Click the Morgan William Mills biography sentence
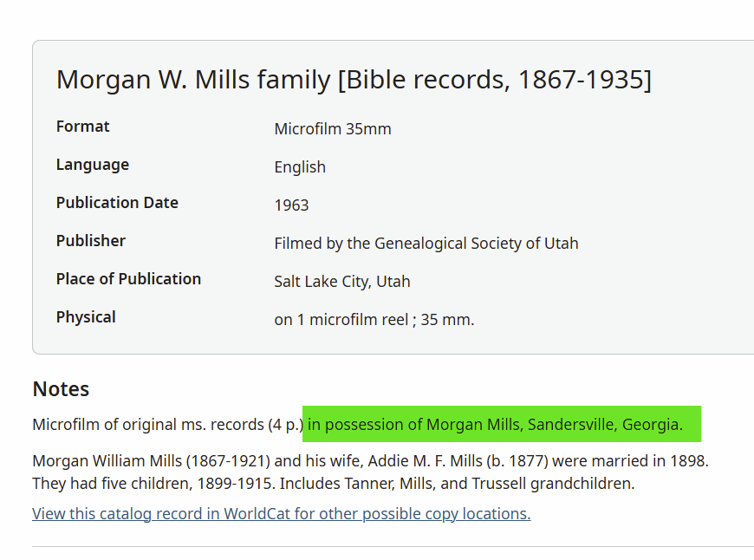The image size is (754, 560). (x=370, y=461)
